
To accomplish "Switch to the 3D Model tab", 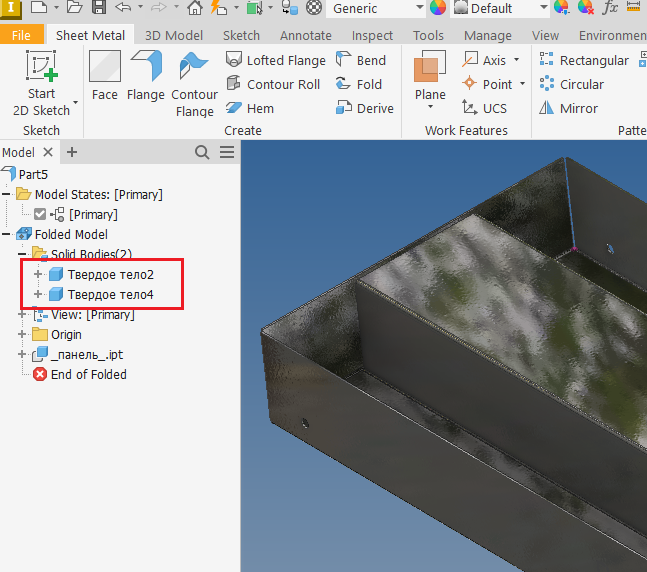I will [174, 35].
